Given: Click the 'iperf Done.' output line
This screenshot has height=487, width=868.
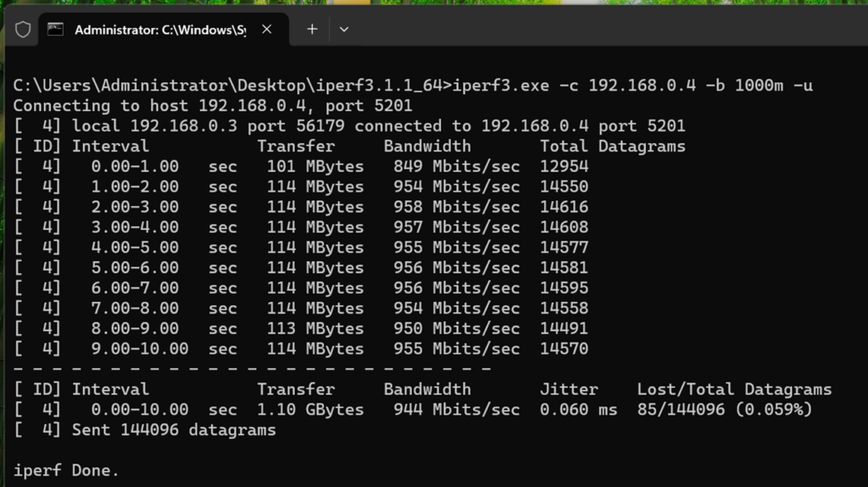Looking at the screenshot, I should point(66,470).
